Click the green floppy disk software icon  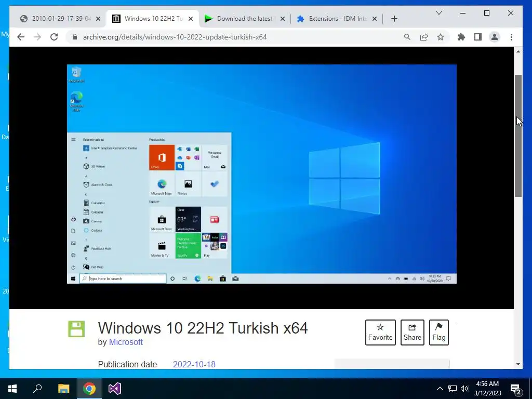click(76, 329)
